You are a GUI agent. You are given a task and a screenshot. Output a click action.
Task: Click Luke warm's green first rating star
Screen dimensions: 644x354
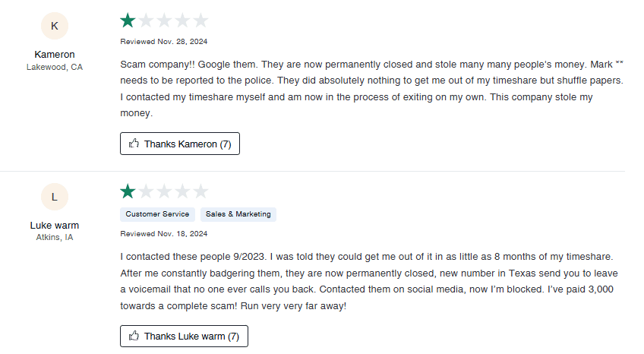click(x=128, y=191)
